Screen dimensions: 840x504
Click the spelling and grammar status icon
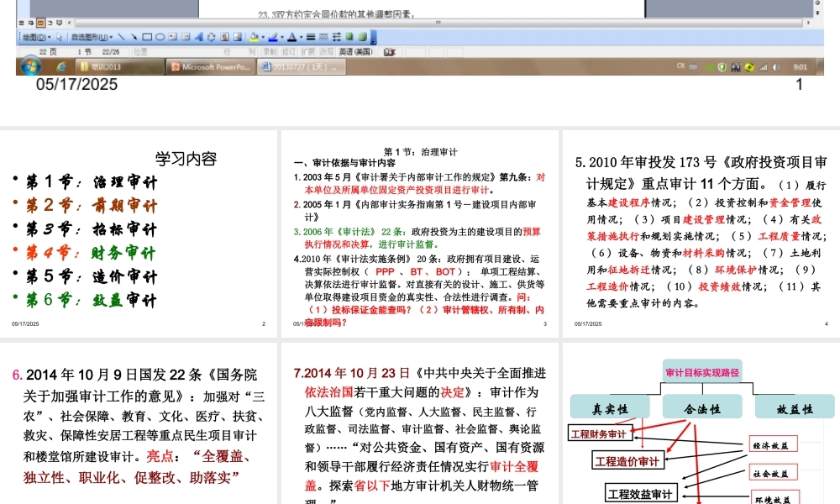(x=389, y=52)
